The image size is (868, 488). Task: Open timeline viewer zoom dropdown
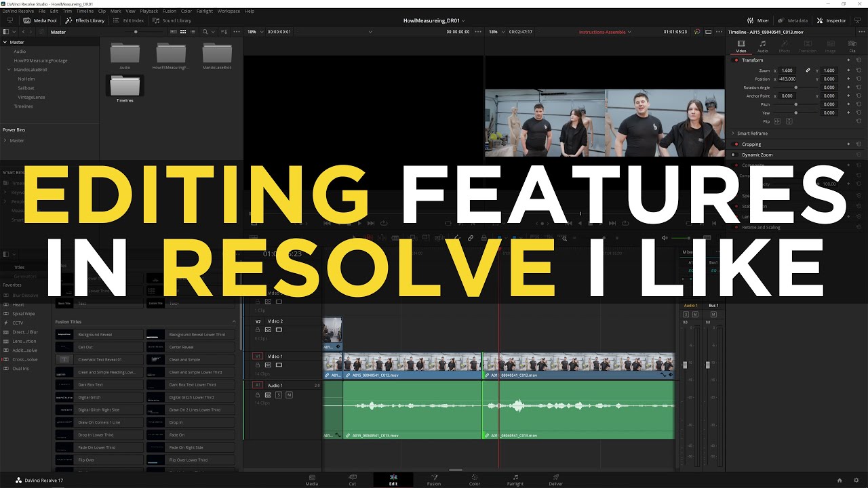pos(498,32)
